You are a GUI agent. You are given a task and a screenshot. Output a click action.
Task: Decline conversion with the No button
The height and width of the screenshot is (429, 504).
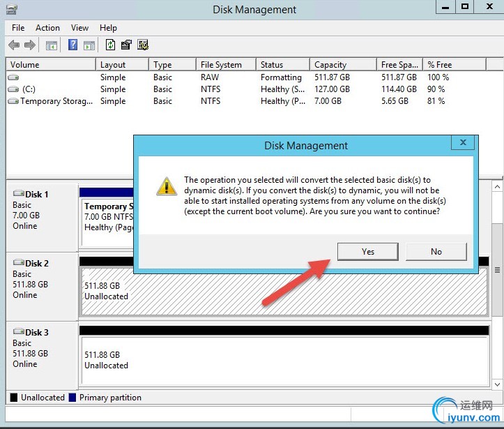(436, 252)
